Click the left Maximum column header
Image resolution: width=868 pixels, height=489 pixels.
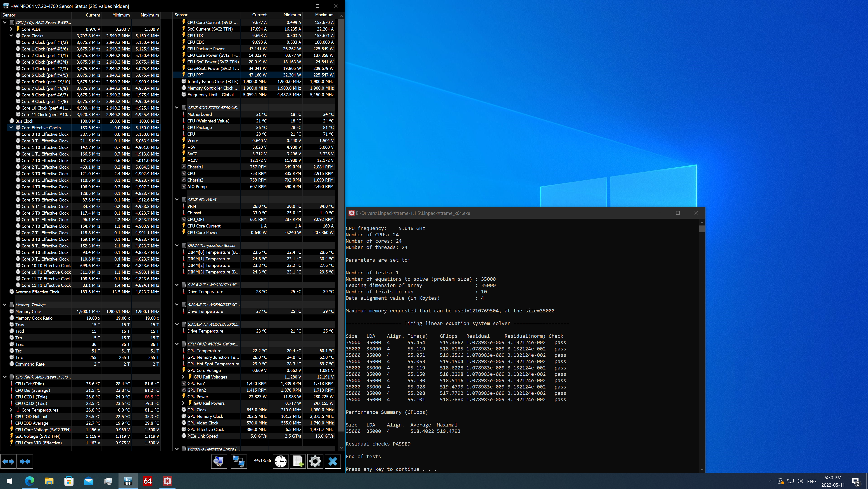pyautogui.click(x=146, y=15)
